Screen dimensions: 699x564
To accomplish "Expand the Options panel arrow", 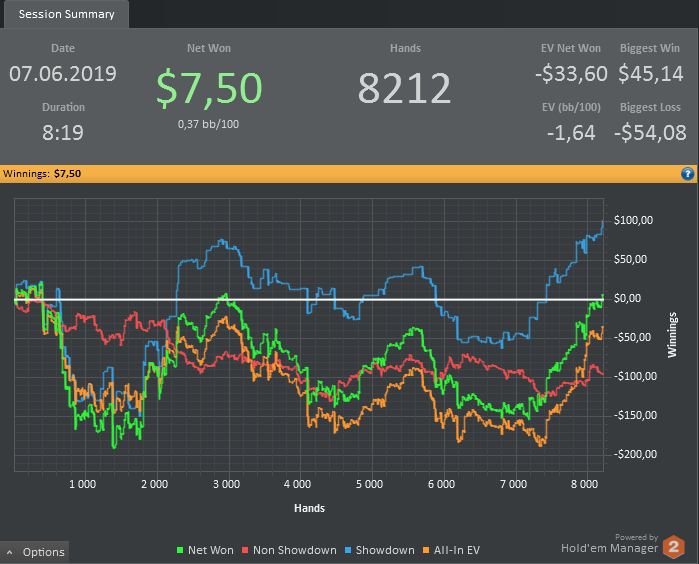I will coord(10,552).
